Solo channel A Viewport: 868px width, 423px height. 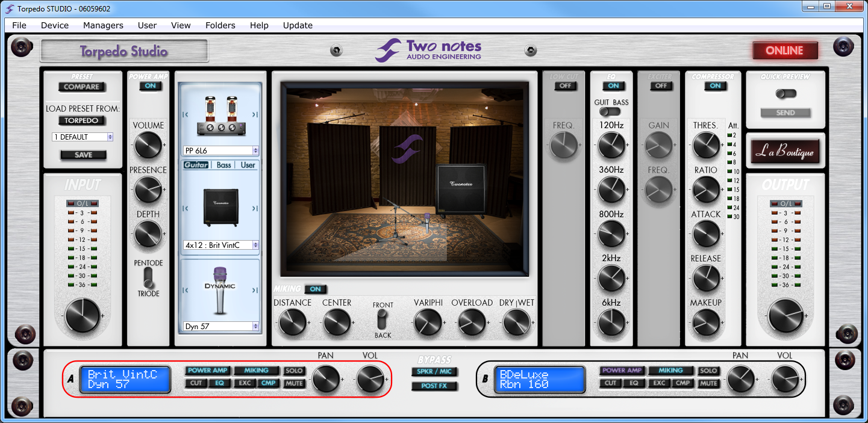pos(294,371)
